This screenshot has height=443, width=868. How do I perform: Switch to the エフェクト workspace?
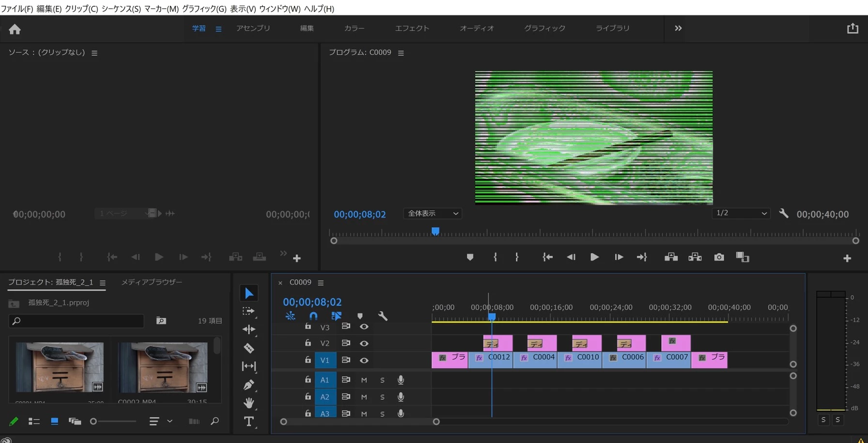point(412,28)
